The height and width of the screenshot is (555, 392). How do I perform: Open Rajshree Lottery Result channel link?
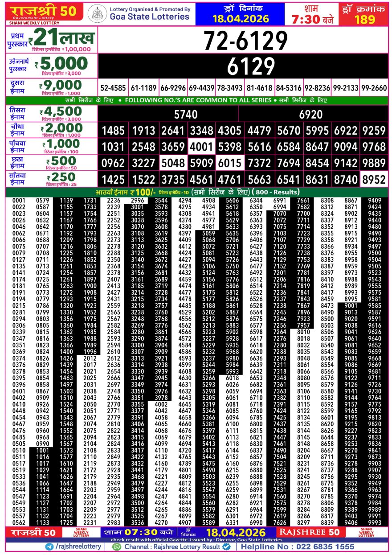[171, 547]
